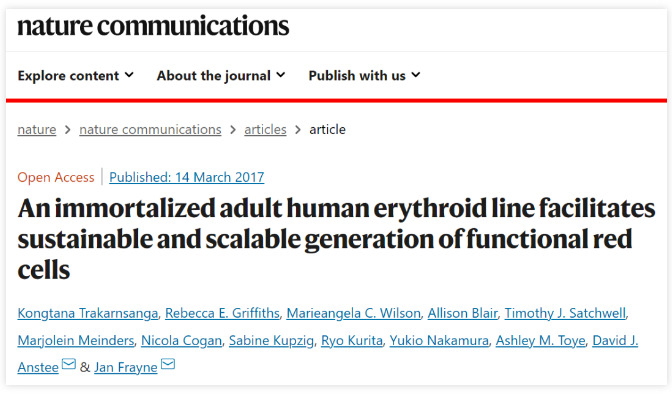
Task: Click the Published: 14 March 2017 link
Action: (186, 177)
